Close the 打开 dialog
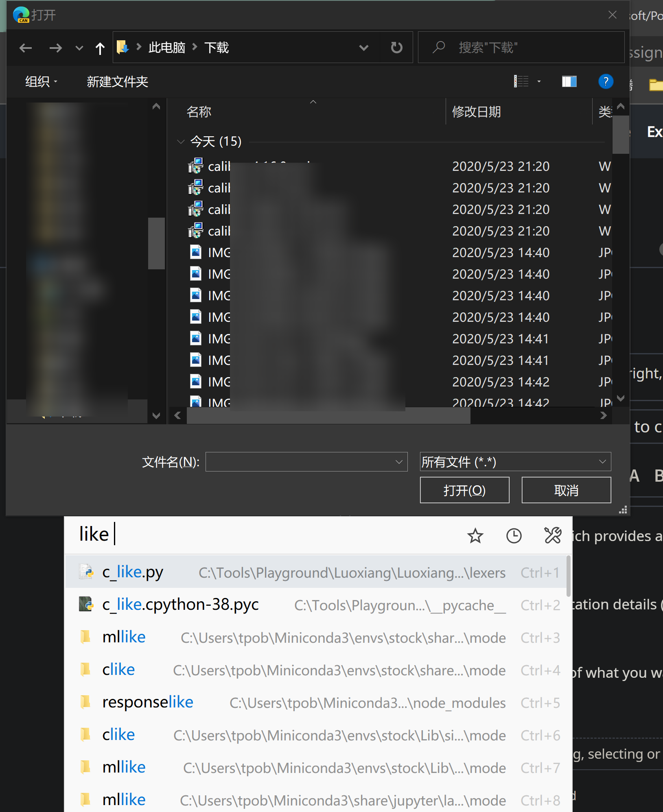Viewport: 663px width, 812px height. [x=612, y=15]
